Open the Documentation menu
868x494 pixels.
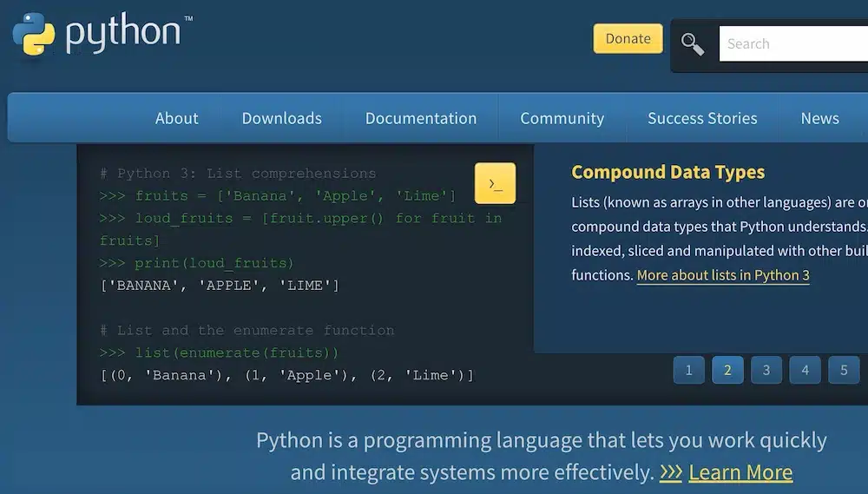click(421, 118)
